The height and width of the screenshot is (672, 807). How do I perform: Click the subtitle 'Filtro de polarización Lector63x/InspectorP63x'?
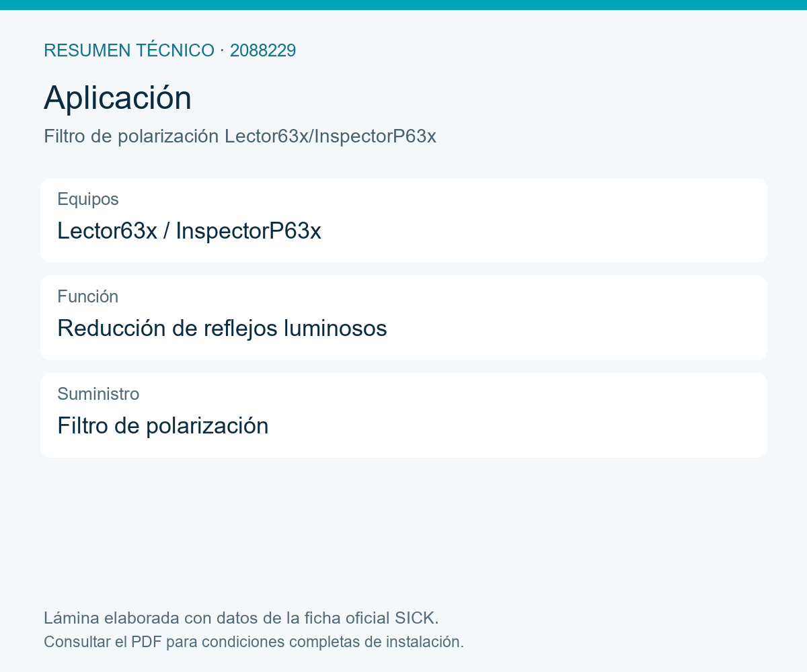pos(240,136)
